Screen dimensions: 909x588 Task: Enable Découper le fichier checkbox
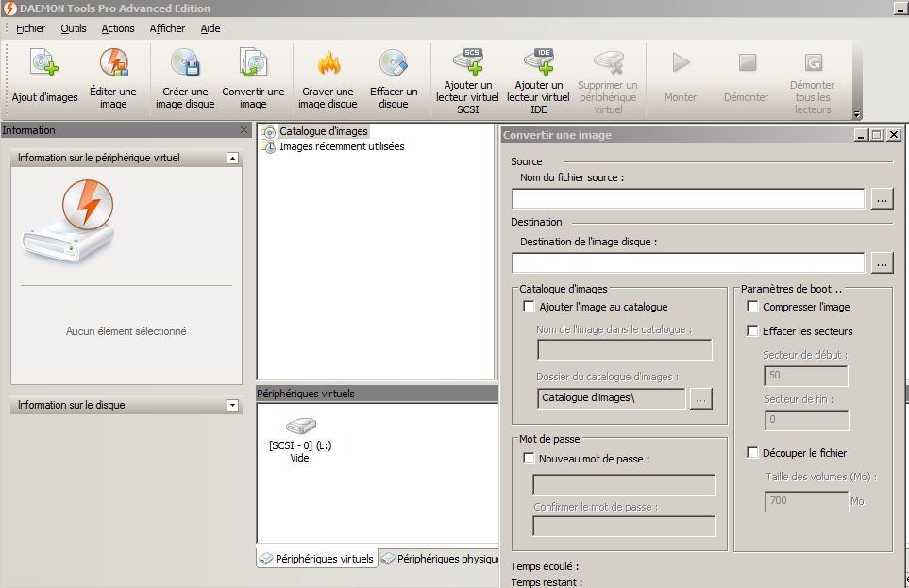(x=752, y=452)
